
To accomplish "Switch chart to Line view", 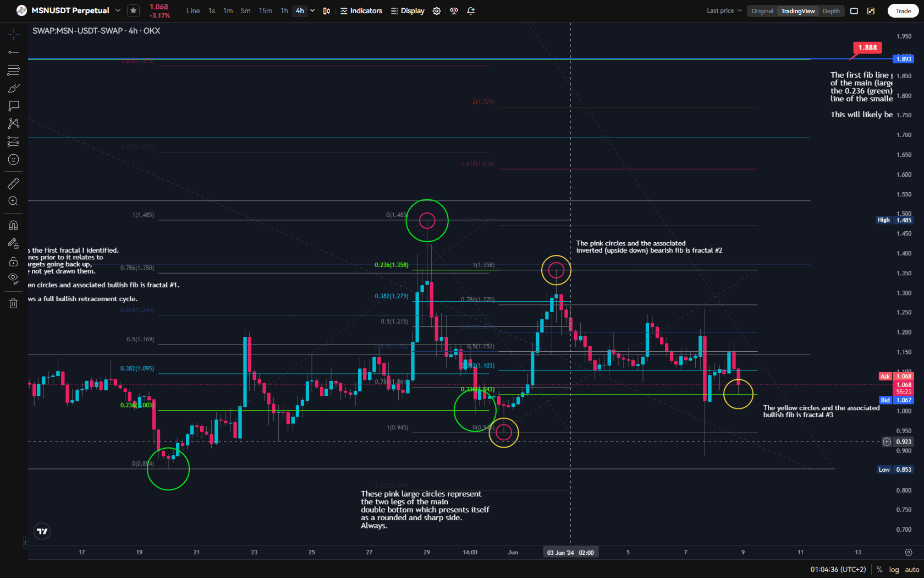I will (193, 11).
